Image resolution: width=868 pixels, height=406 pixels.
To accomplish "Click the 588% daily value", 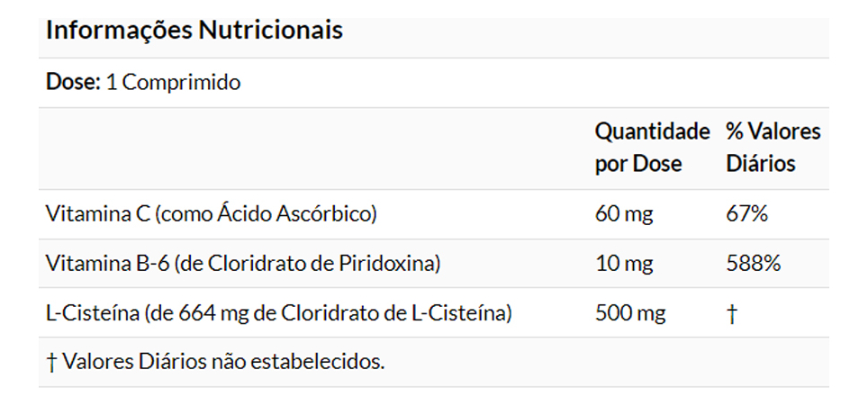I will (x=753, y=264).
